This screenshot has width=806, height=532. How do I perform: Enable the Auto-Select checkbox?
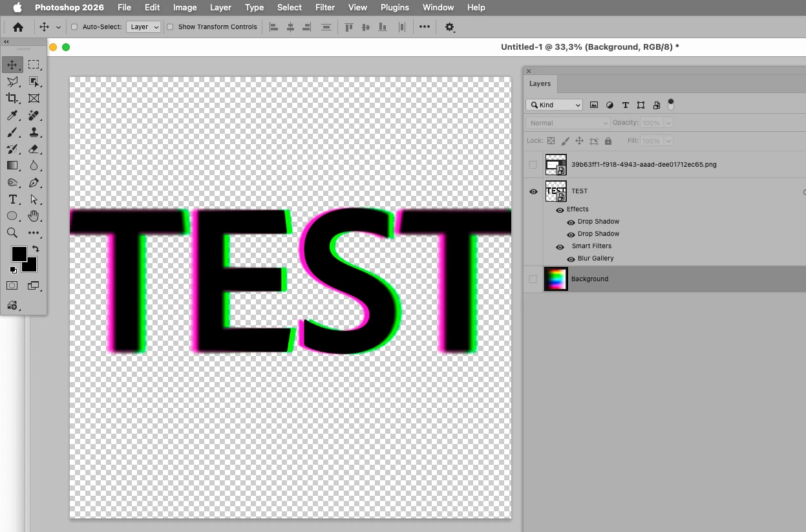(x=74, y=27)
